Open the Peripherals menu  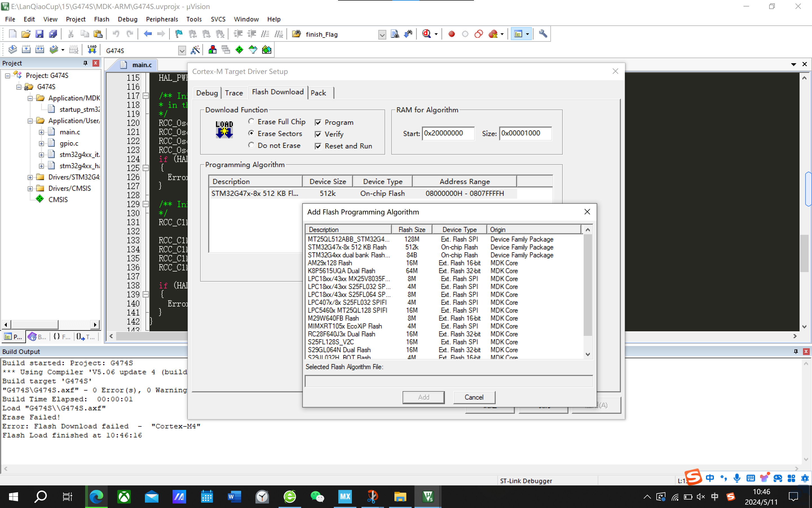(162, 19)
